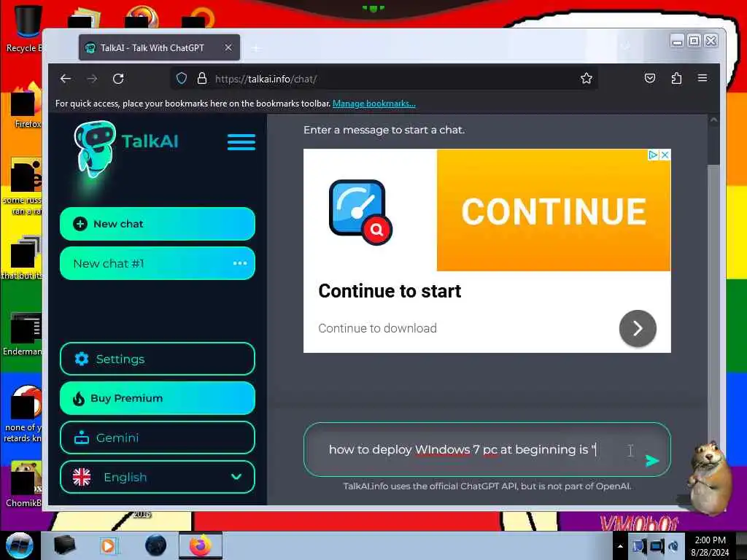Open the Firefox application menu
The width and height of the screenshot is (747, 560).
pyautogui.click(x=703, y=78)
